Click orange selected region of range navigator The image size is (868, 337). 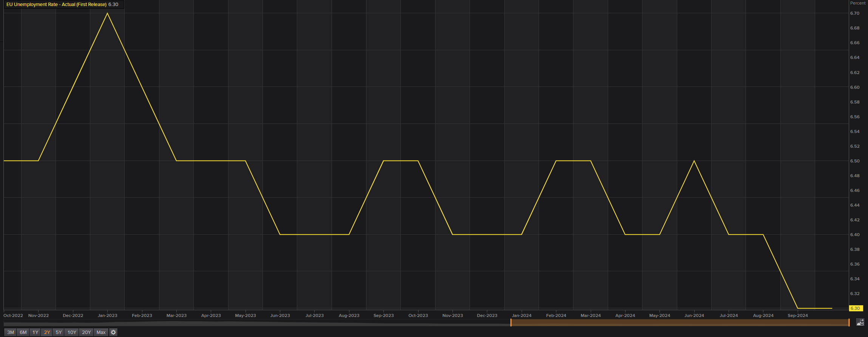(x=680, y=322)
